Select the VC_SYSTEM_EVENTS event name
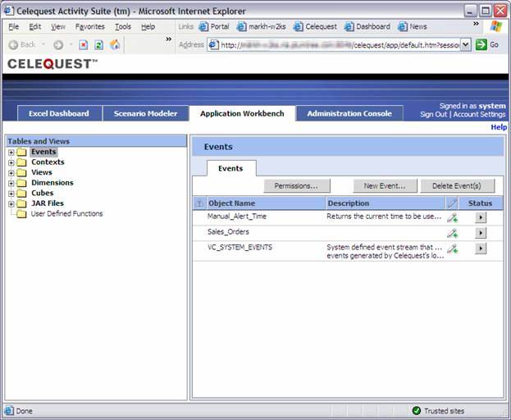The height and width of the screenshot is (420, 511). 240,247
